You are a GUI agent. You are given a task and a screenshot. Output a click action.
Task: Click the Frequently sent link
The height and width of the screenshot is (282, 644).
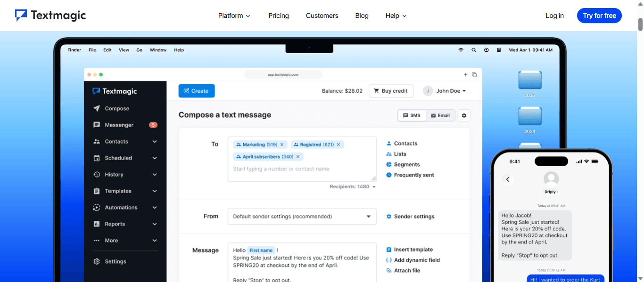pyautogui.click(x=410, y=175)
